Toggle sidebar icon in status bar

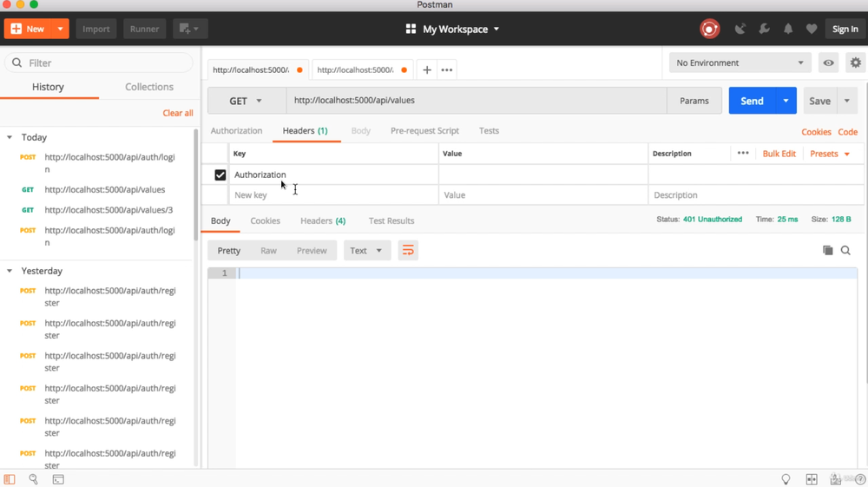[x=10, y=479]
